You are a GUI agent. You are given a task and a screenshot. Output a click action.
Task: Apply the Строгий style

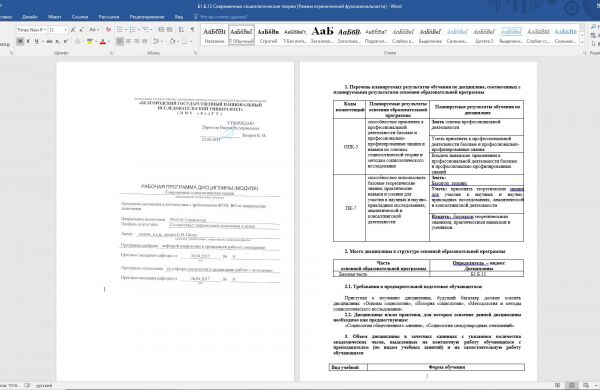(268, 35)
